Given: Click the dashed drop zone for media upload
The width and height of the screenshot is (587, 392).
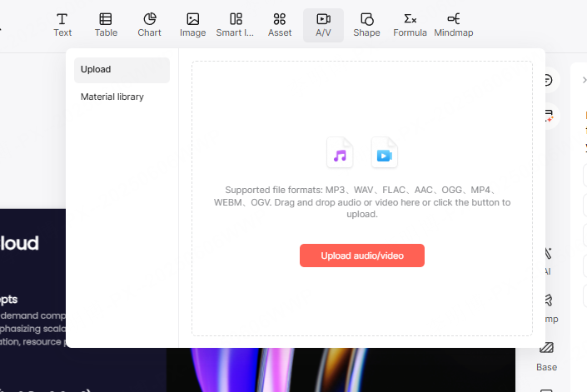Looking at the screenshot, I should (x=362, y=198).
